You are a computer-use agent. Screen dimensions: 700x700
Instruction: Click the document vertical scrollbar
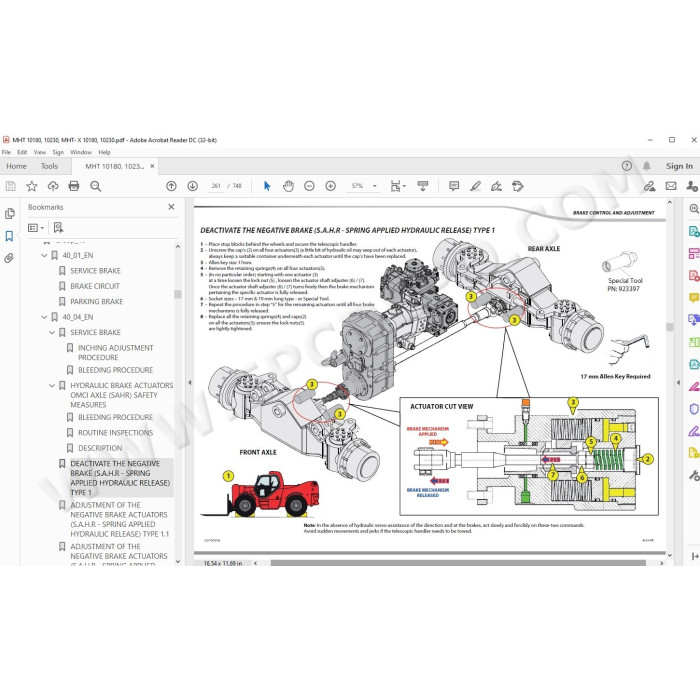pyautogui.click(x=669, y=327)
